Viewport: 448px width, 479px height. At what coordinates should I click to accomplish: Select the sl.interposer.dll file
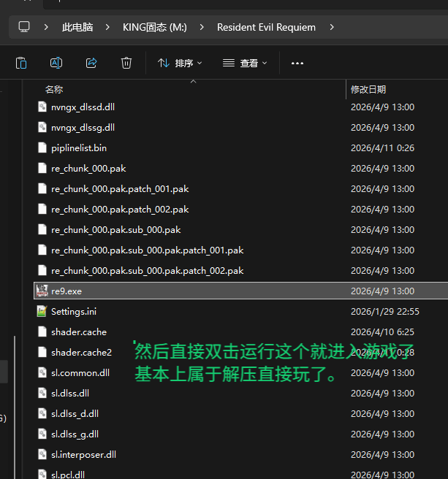tap(83, 454)
